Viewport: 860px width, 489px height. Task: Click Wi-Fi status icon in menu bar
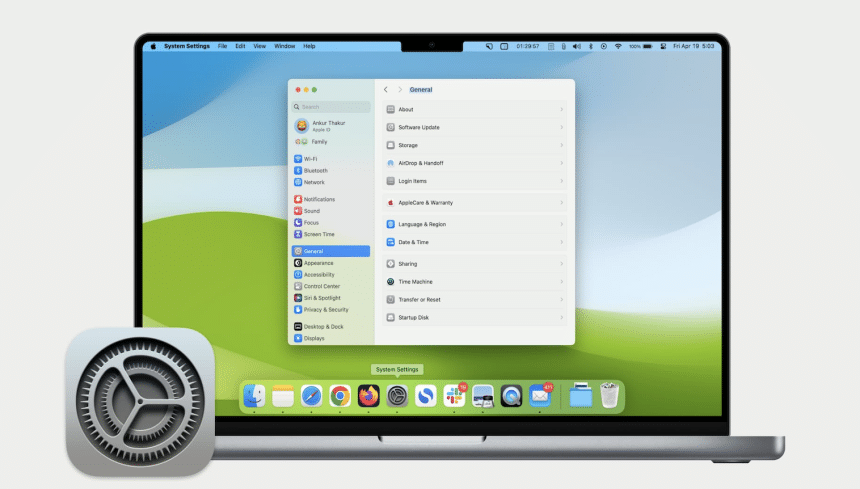[618, 47]
